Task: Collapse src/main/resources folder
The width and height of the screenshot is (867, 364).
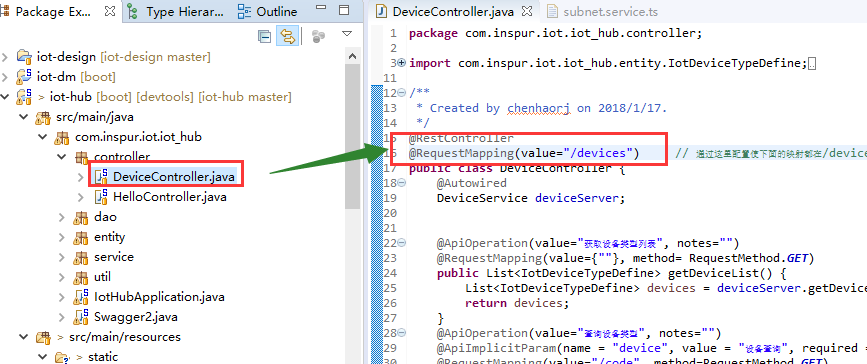Action: [x=24, y=337]
